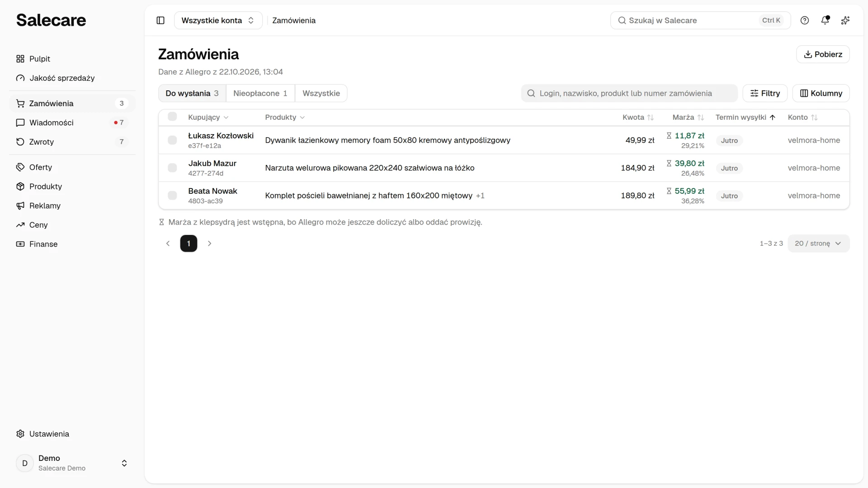Screen dimensions: 868x488
Task: Check the select-all orders checkbox
Action: coord(172,117)
